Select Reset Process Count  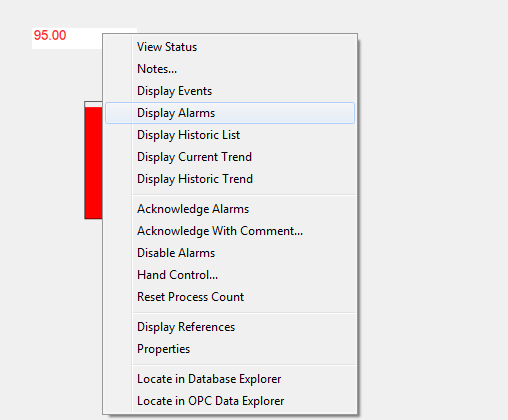(230, 297)
